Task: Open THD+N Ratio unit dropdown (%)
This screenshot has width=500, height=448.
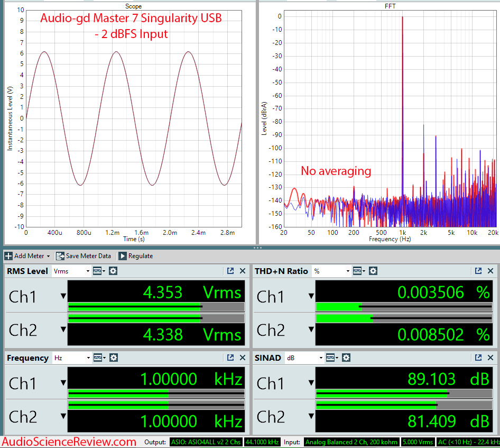Action: [331, 271]
